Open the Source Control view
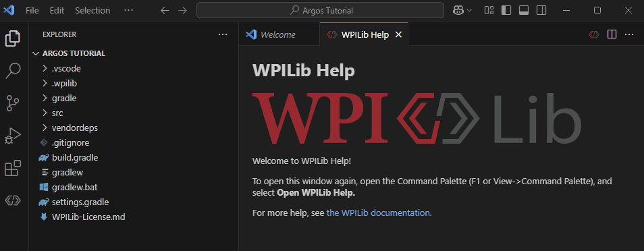 13,103
